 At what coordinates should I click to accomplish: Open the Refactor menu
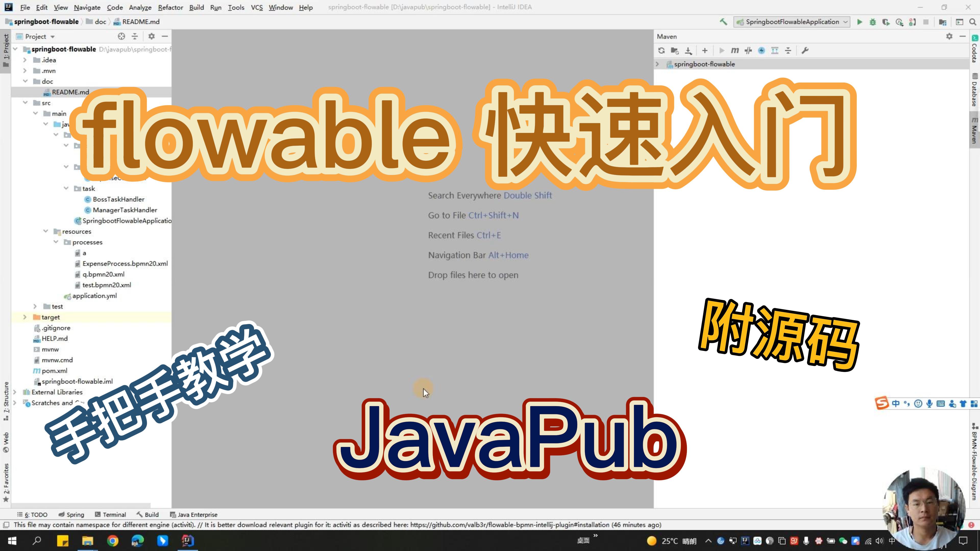click(x=170, y=7)
